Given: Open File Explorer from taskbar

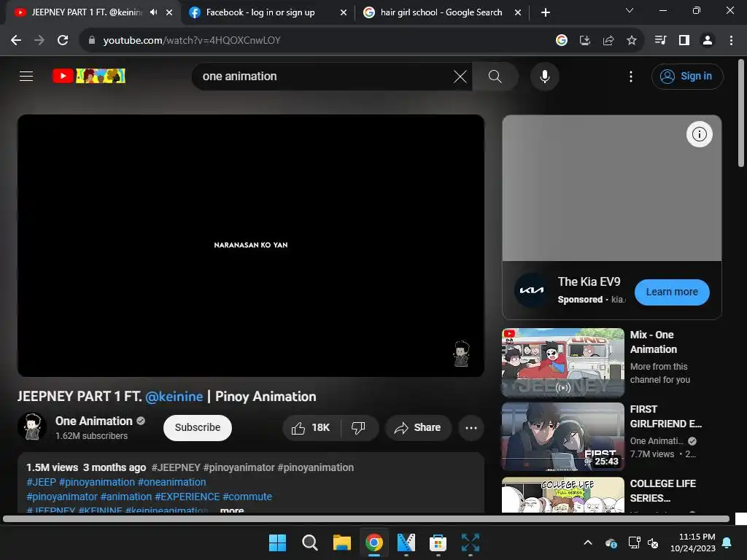Looking at the screenshot, I should 341,542.
